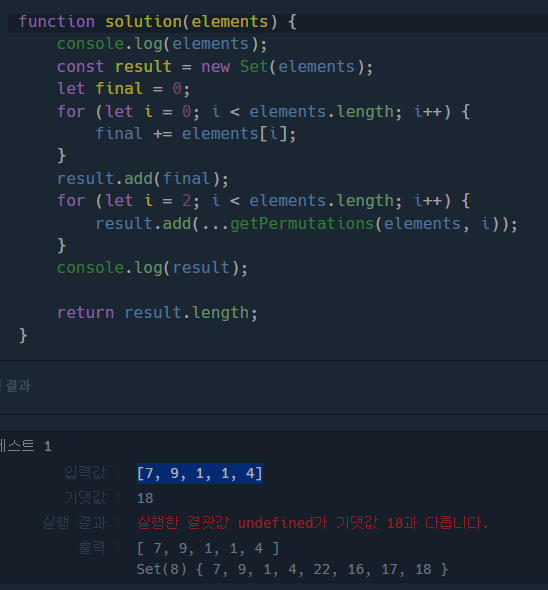Viewport: 548px width, 590px height.
Task: Click the '기댓값' expected value label
Action: point(85,498)
